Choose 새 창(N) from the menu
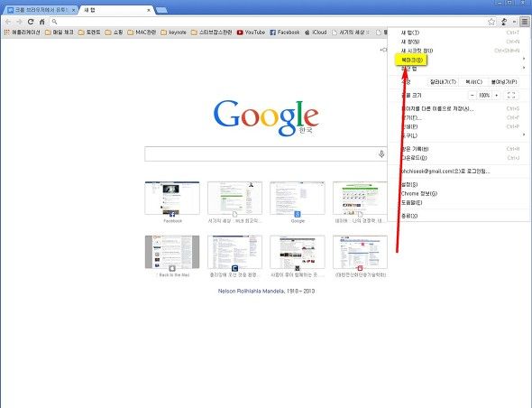This screenshot has height=408, width=532. coord(459,42)
